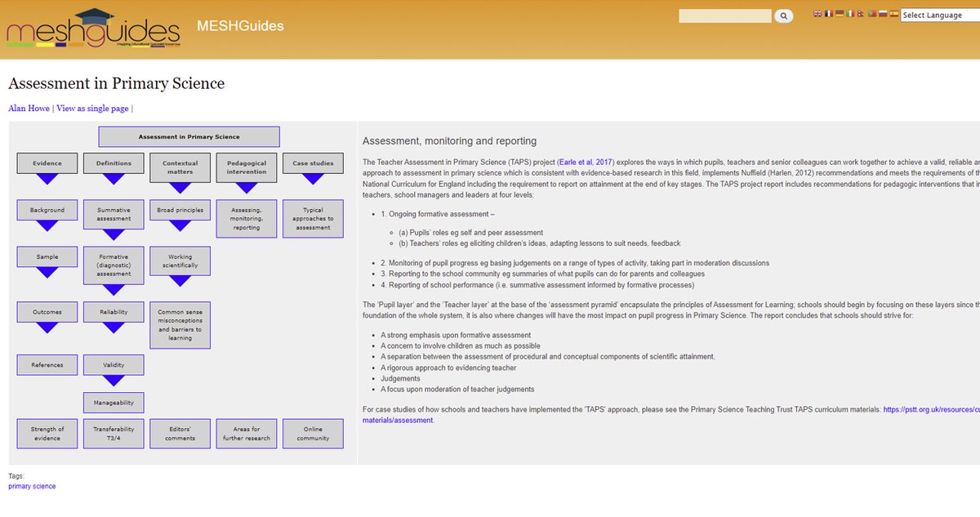Click the meshguides logo
Image resolution: width=980 pixels, height=517 pixels.
93,27
